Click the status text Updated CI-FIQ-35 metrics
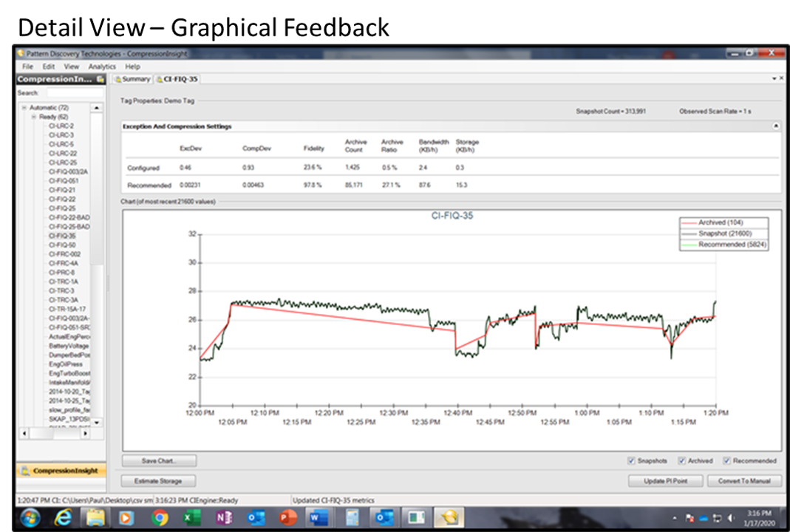The height and width of the screenshot is (532, 790). [x=333, y=500]
